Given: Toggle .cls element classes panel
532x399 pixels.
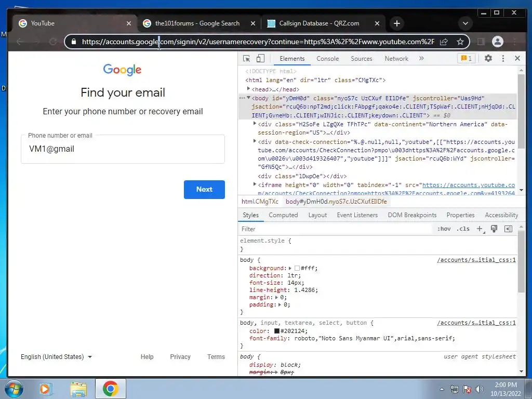Looking at the screenshot, I should click(463, 229).
